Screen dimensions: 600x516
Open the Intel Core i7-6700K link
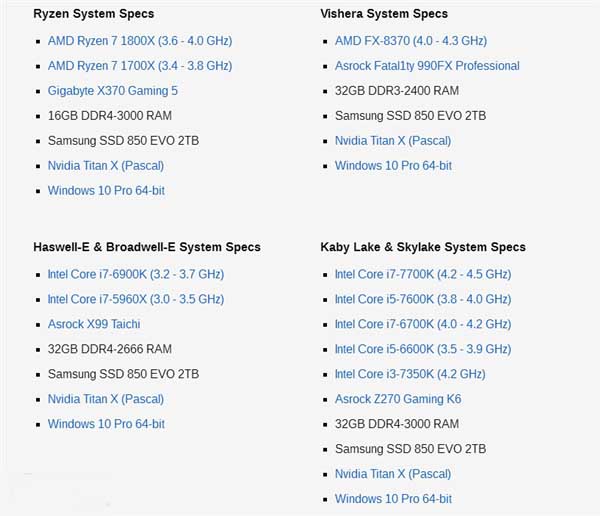click(422, 324)
